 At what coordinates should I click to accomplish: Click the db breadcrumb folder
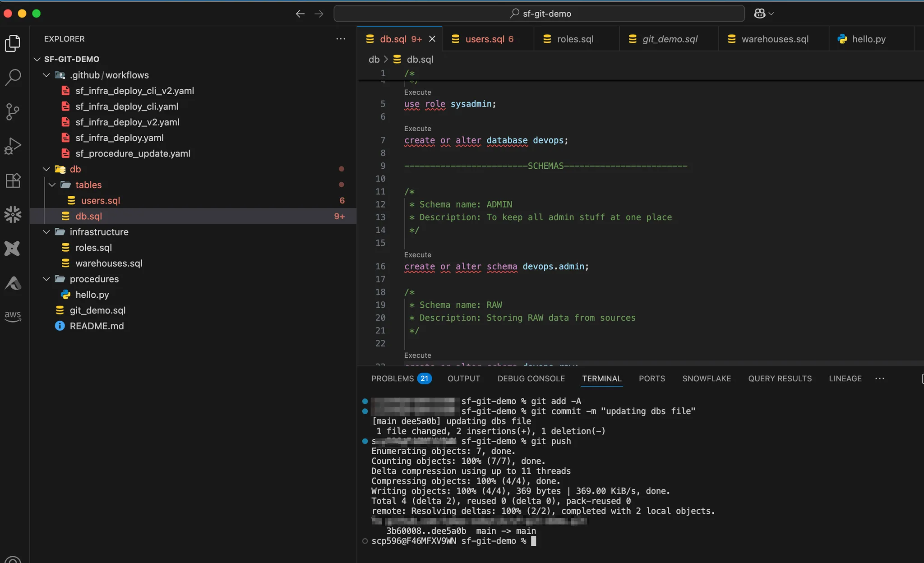coord(374,59)
